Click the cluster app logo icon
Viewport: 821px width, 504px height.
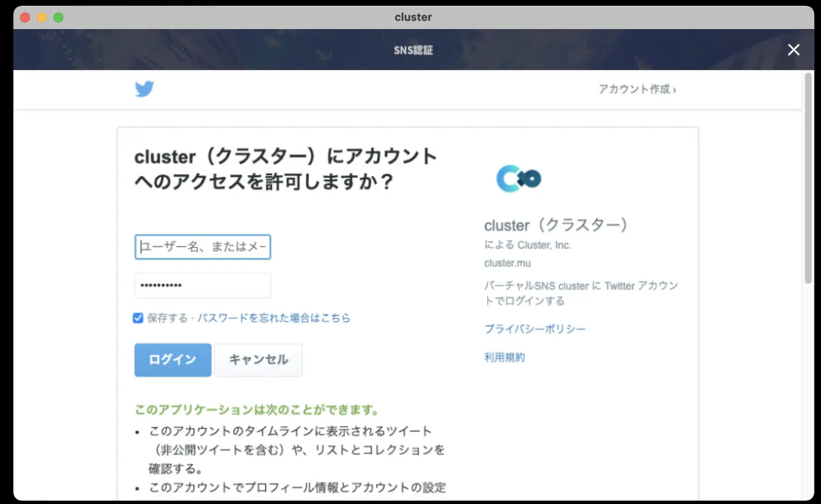tap(518, 178)
